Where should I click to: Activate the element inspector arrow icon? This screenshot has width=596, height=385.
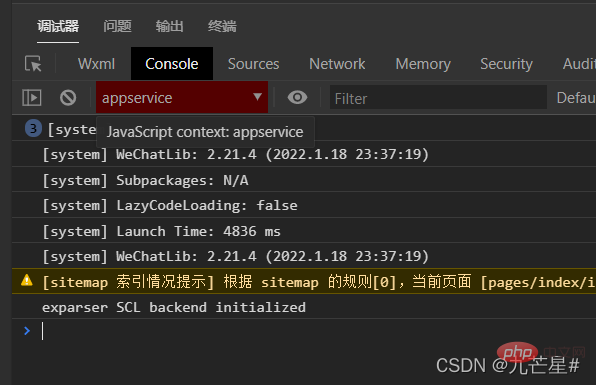pos(33,63)
